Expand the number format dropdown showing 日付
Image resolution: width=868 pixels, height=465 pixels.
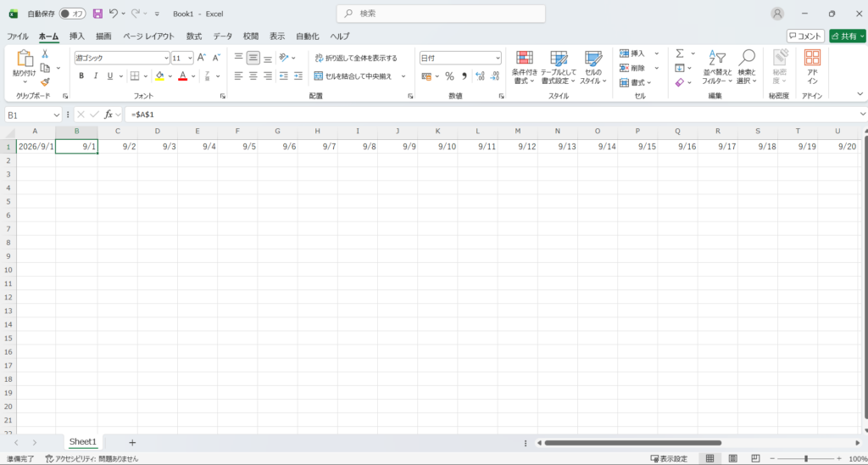tap(498, 58)
